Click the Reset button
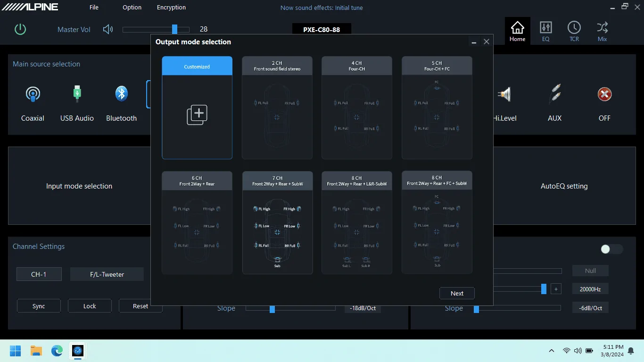 [x=140, y=306]
